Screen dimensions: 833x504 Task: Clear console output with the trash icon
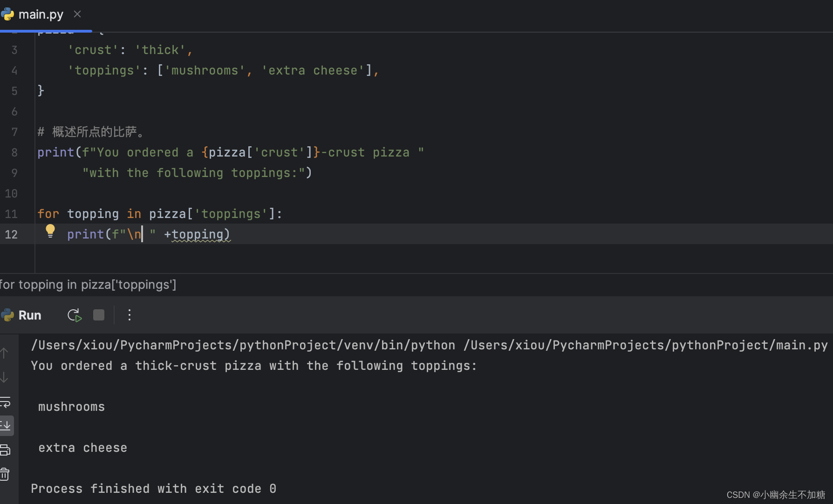[x=5, y=474]
